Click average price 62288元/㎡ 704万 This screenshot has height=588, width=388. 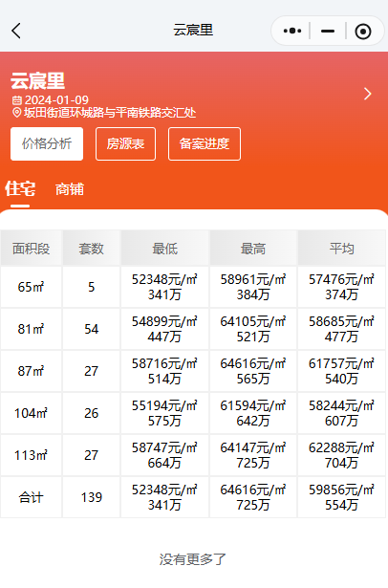pos(341,455)
